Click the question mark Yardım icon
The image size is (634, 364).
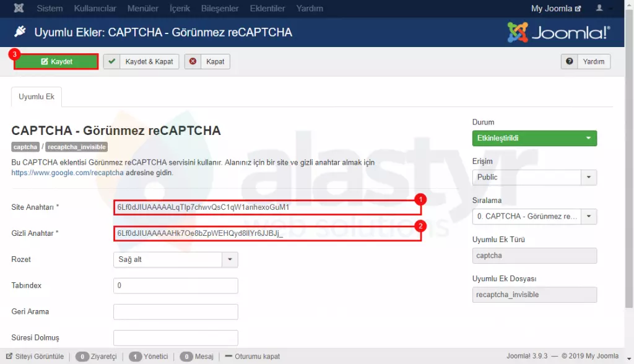(x=570, y=61)
